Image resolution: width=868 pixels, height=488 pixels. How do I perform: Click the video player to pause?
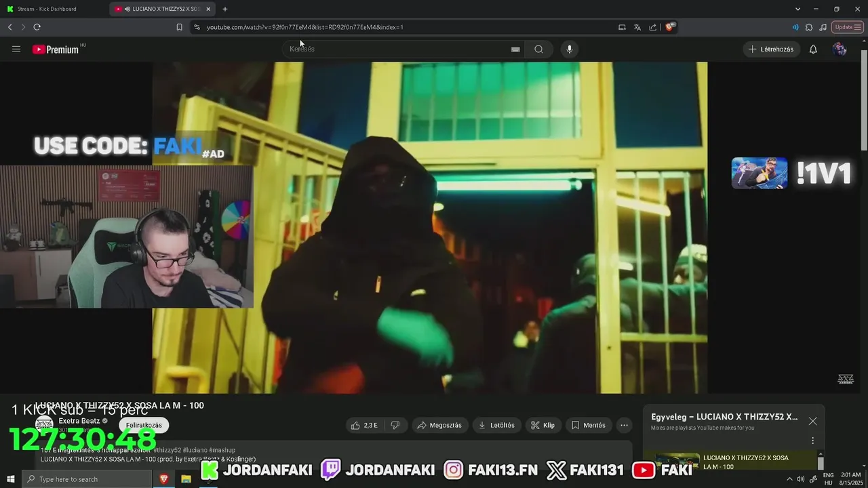(x=429, y=227)
